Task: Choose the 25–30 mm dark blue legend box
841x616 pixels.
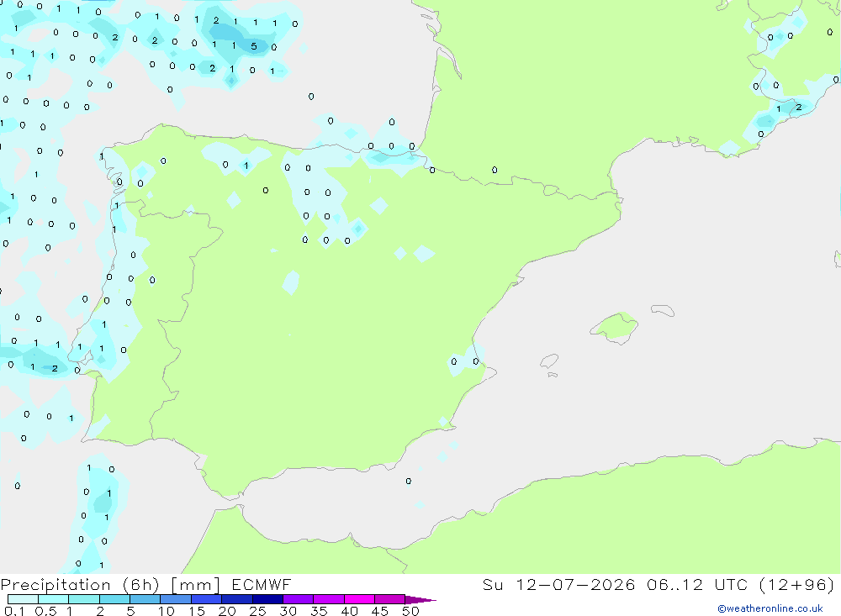Action: [267, 599]
